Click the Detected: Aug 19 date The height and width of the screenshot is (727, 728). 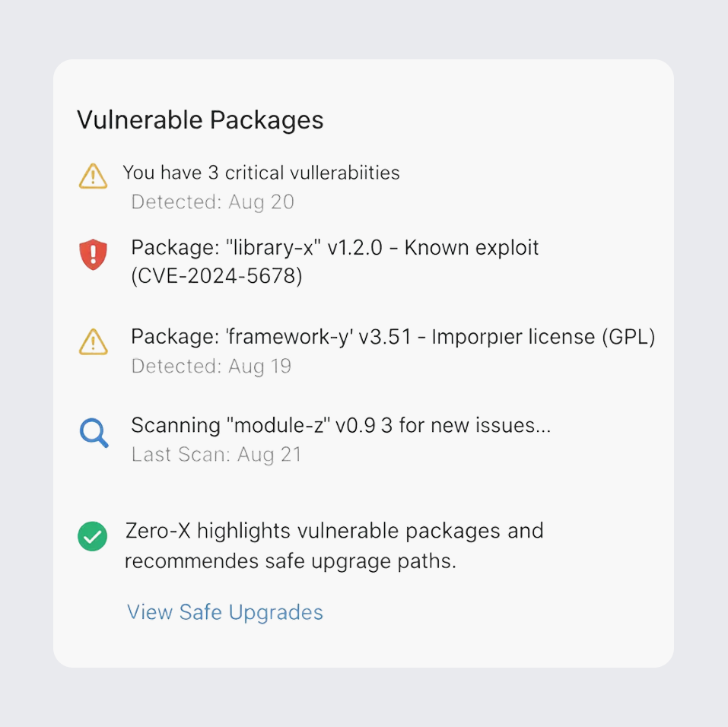click(x=211, y=366)
